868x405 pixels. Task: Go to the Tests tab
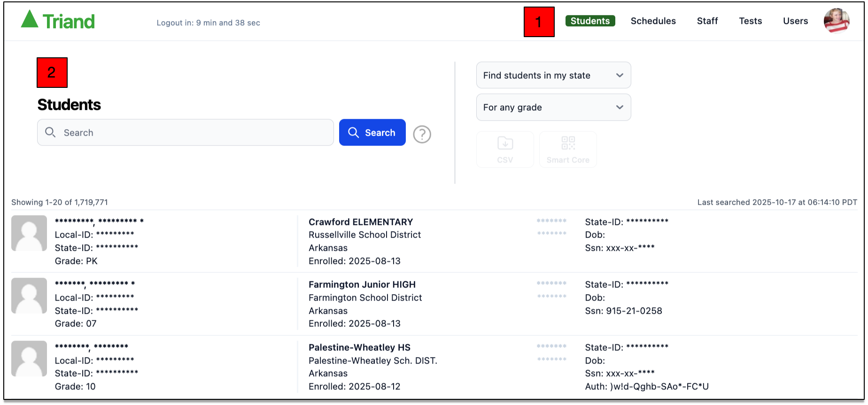click(x=750, y=21)
